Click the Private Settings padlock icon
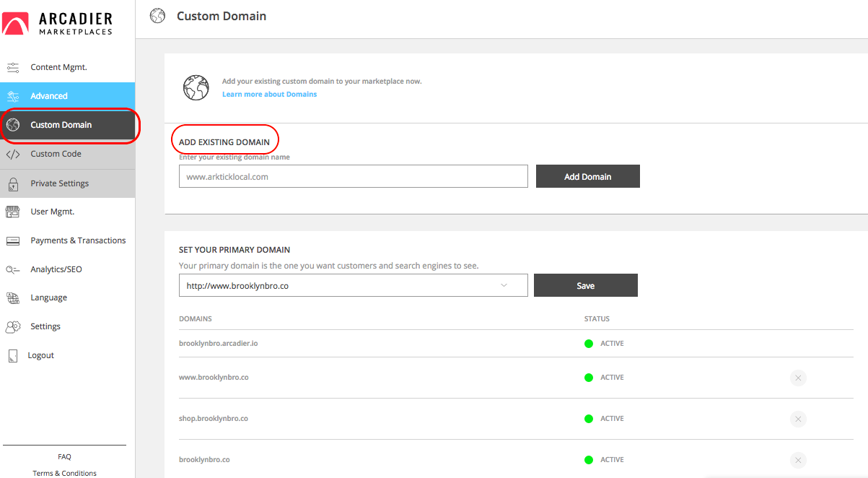The height and width of the screenshot is (478, 868). click(x=13, y=183)
